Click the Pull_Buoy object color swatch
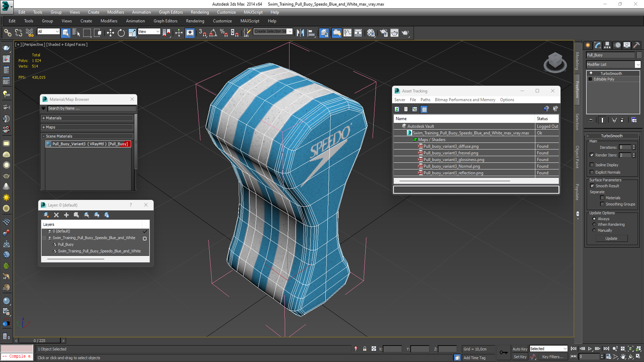Screen dimensions: 644x362 point(639,55)
